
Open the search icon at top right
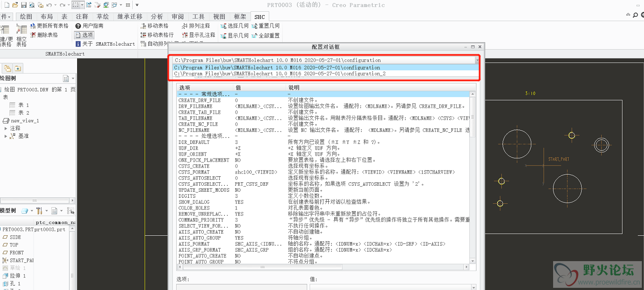pyautogui.click(x=635, y=16)
